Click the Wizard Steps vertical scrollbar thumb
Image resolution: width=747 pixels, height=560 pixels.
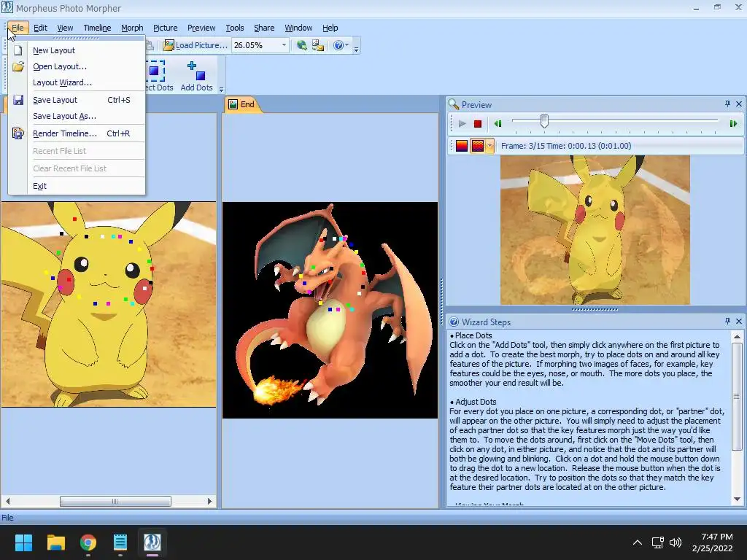click(737, 396)
